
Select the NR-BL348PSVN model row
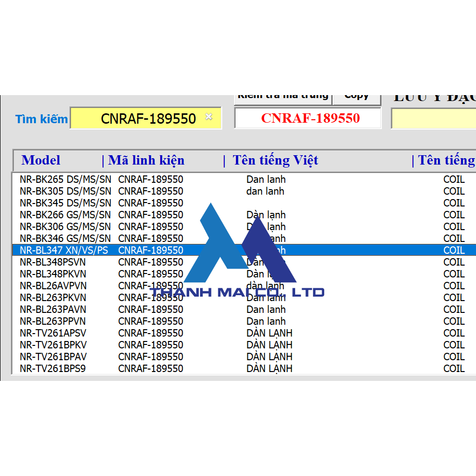[x=53, y=262]
